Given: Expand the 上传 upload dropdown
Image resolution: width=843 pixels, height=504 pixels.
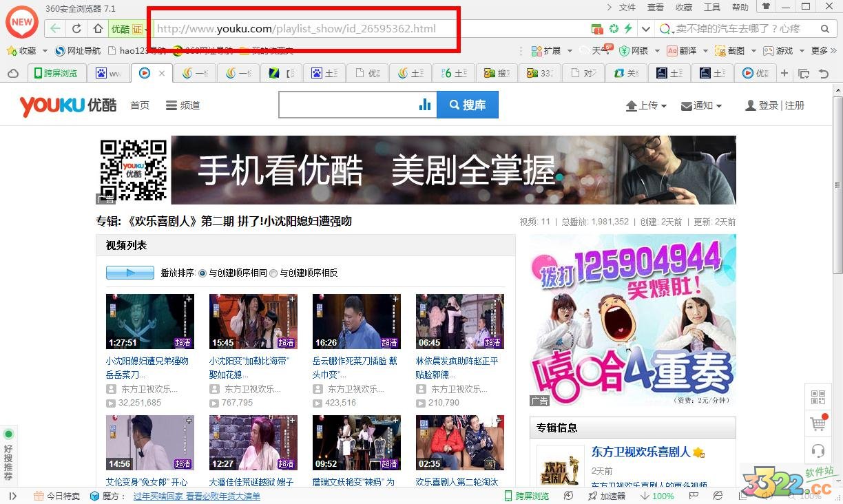Looking at the screenshot, I should 646,105.
